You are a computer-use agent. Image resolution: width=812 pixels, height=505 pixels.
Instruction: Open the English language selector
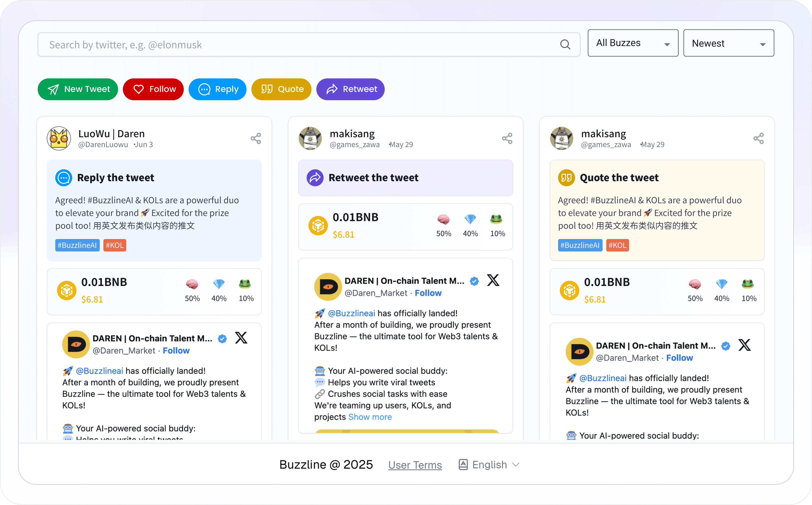tap(489, 465)
